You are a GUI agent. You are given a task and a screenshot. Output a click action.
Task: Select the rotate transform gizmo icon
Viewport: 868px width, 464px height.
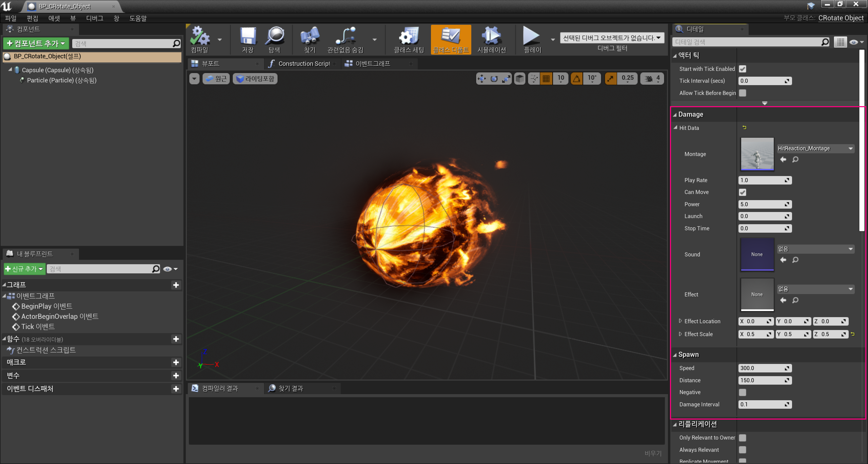point(494,79)
